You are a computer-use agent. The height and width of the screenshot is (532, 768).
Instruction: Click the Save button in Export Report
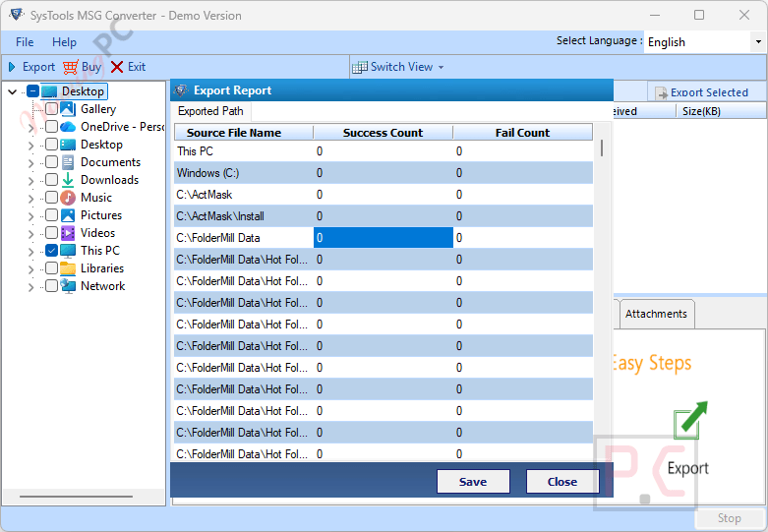(473, 482)
